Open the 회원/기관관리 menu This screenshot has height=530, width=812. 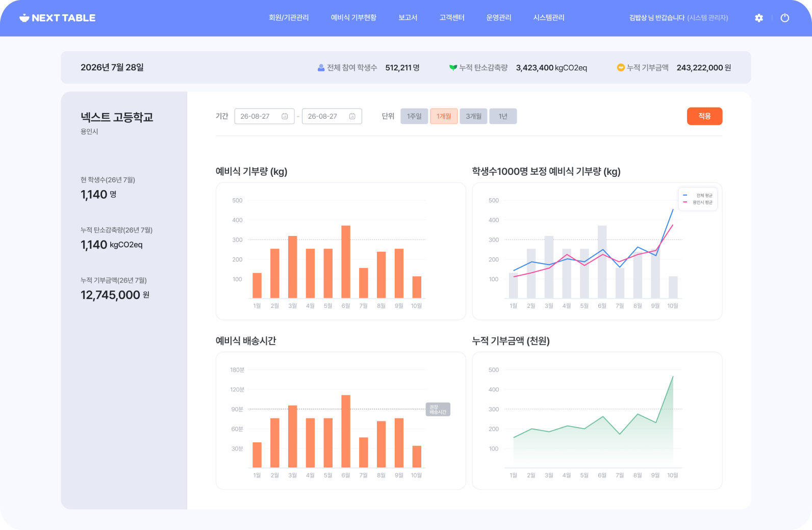pos(289,18)
